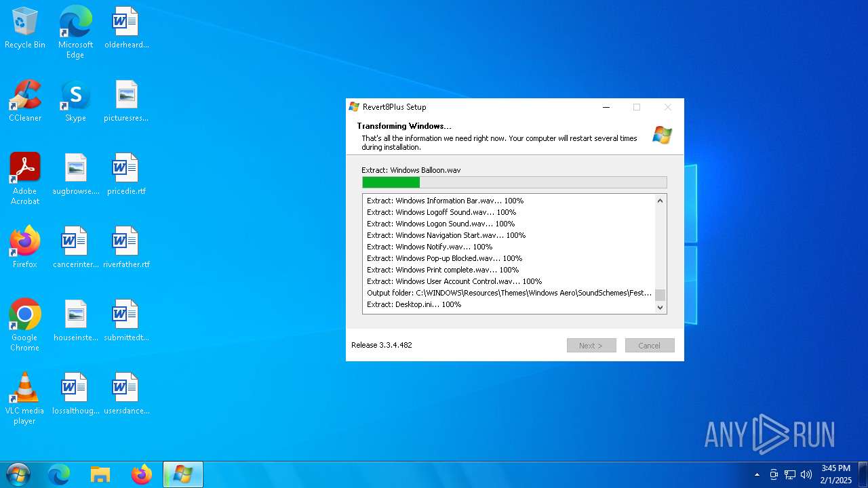Switch to the Revert8Plus Setup taskbar button
This screenshot has height=488, width=868.
[x=183, y=474]
